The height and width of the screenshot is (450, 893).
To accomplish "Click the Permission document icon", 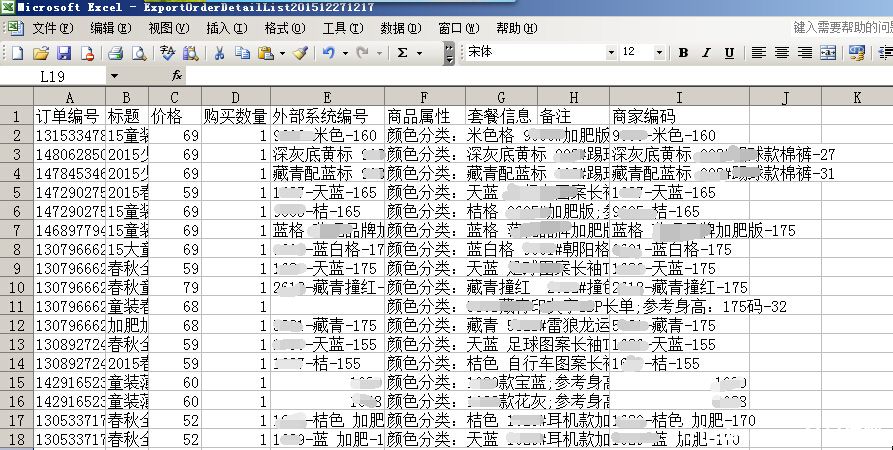I will click(87, 53).
